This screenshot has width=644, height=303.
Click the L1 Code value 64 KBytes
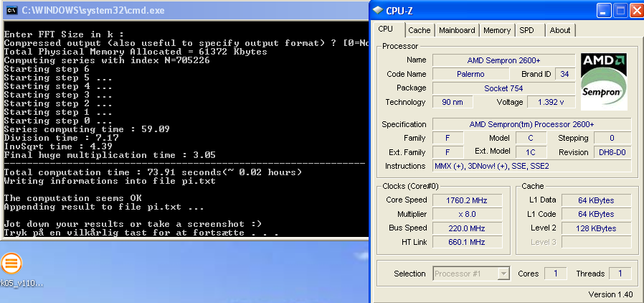click(596, 214)
